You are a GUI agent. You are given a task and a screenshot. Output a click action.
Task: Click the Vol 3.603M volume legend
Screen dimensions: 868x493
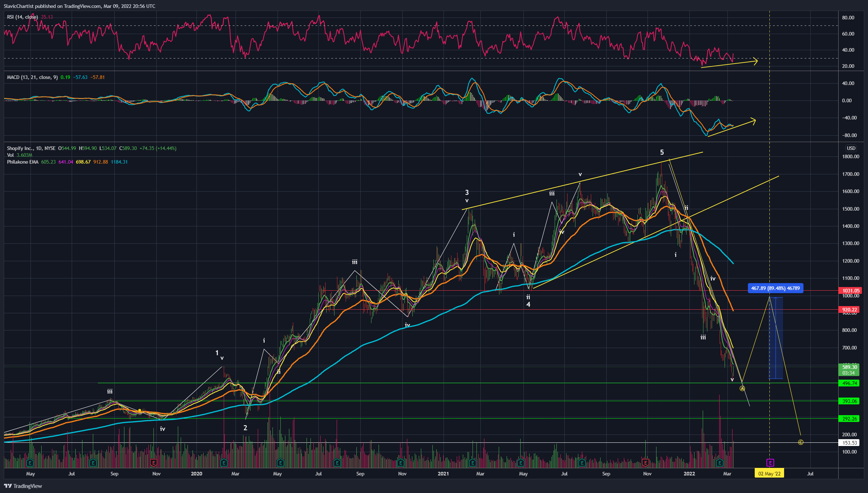(19, 155)
